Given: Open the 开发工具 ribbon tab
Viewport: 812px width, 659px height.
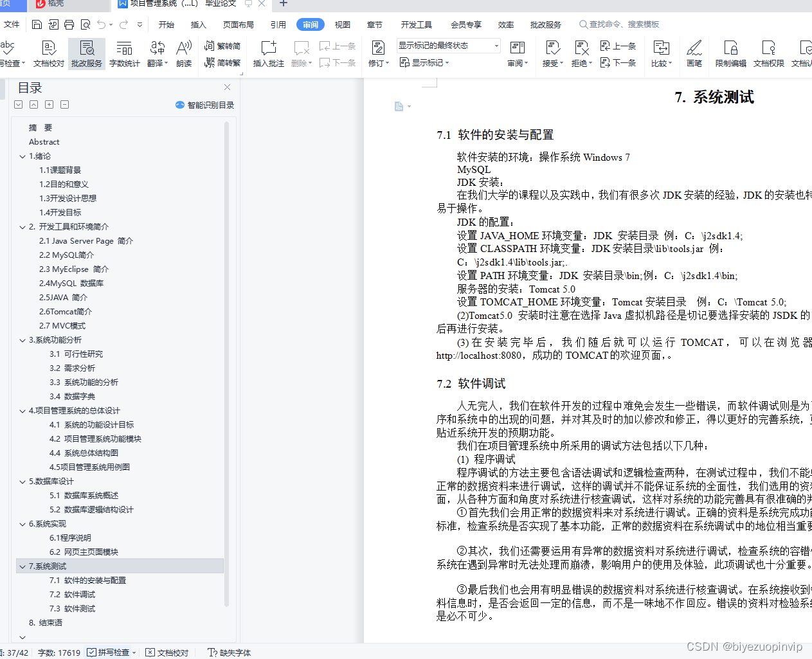Looking at the screenshot, I should click(416, 24).
